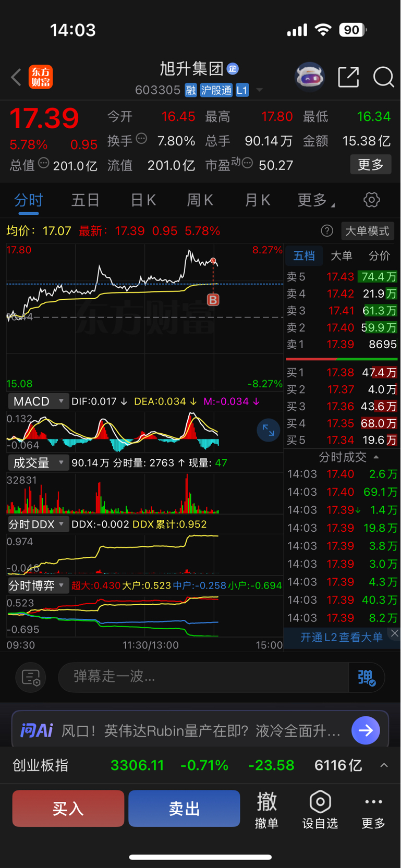Tap the 创业板指 3306.11 index value
Viewport: 401px width, 868px height.
(x=137, y=765)
